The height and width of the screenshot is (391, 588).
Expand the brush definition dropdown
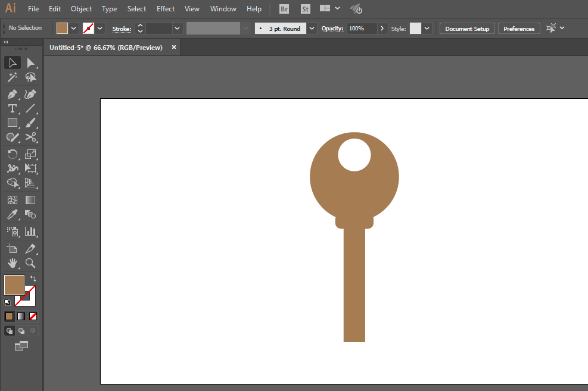coord(312,28)
